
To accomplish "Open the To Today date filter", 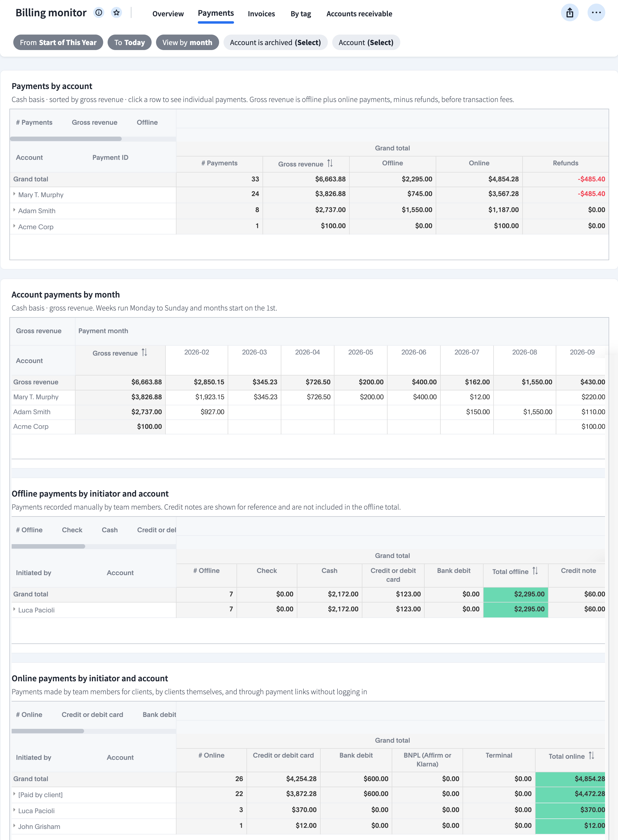I will pyautogui.click(x=129, y=42).
